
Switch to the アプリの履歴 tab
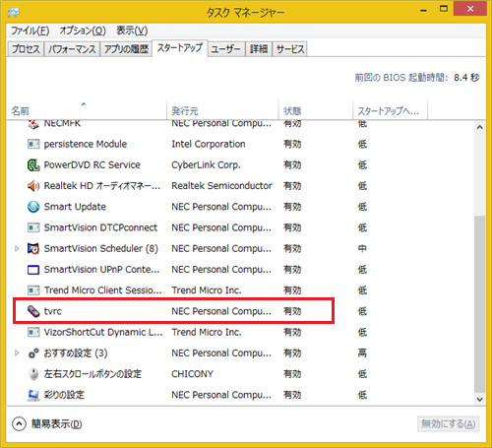(126, 49)
